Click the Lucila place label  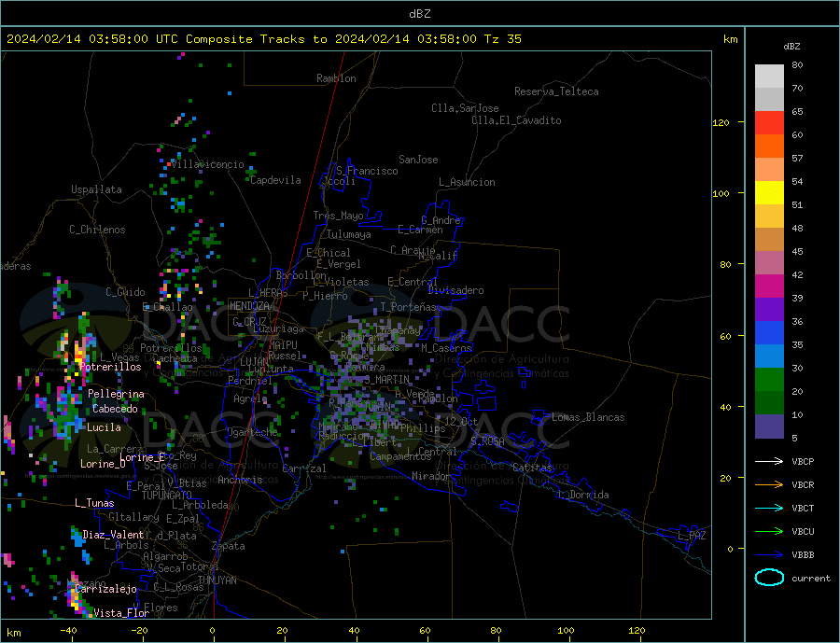click(104, 427)
